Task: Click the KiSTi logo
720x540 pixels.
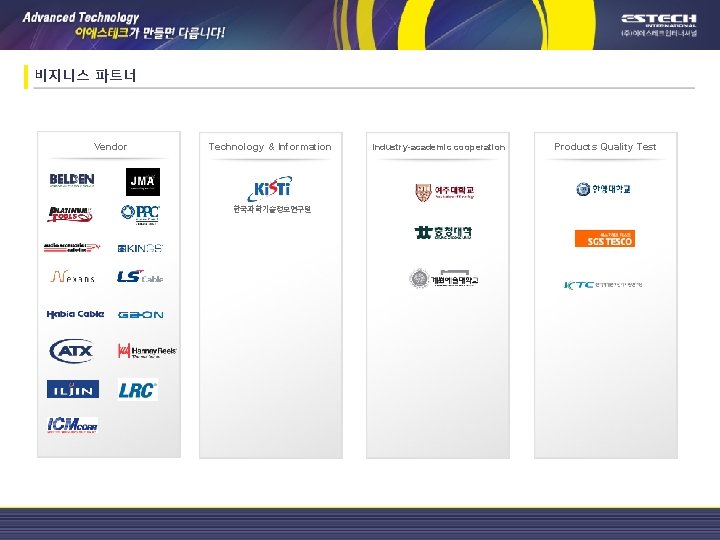Action: (270, 189)
